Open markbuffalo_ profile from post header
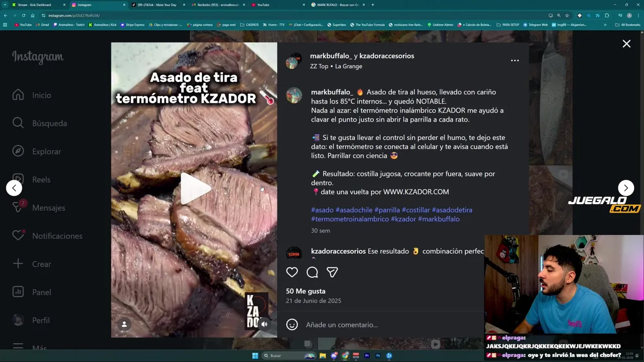The width and height of the screenshot is (644, 362). click(331, 56)
